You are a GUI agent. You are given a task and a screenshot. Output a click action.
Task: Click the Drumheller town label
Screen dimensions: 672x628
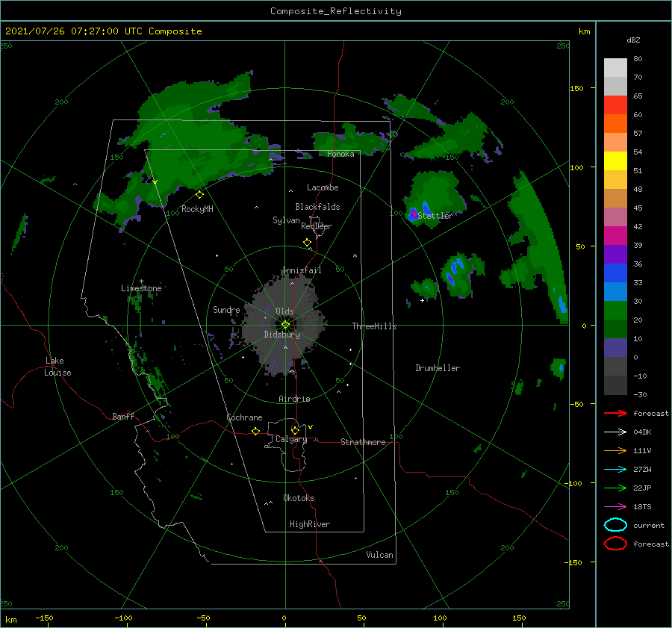pos(438,368)
